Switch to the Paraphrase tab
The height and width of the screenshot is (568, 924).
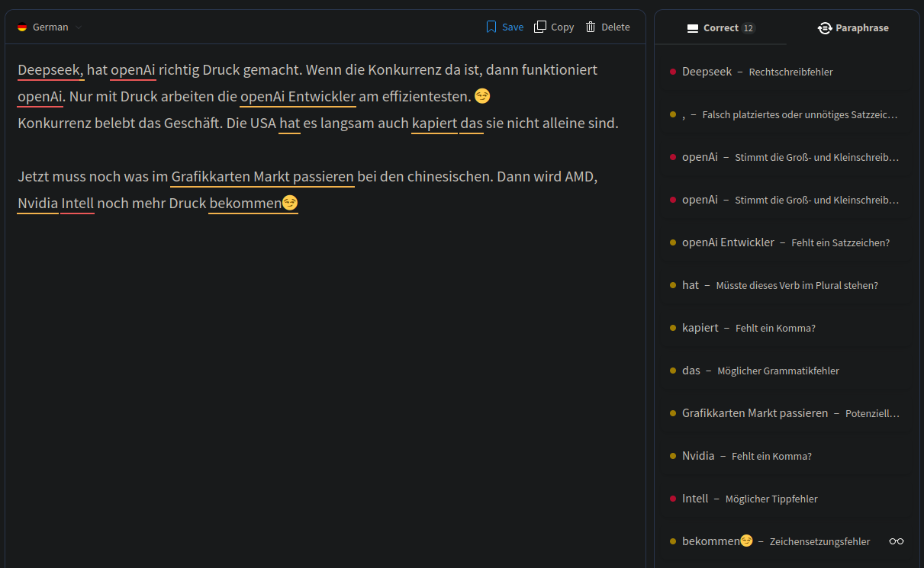pyautogui.click(x=853, y=27)
